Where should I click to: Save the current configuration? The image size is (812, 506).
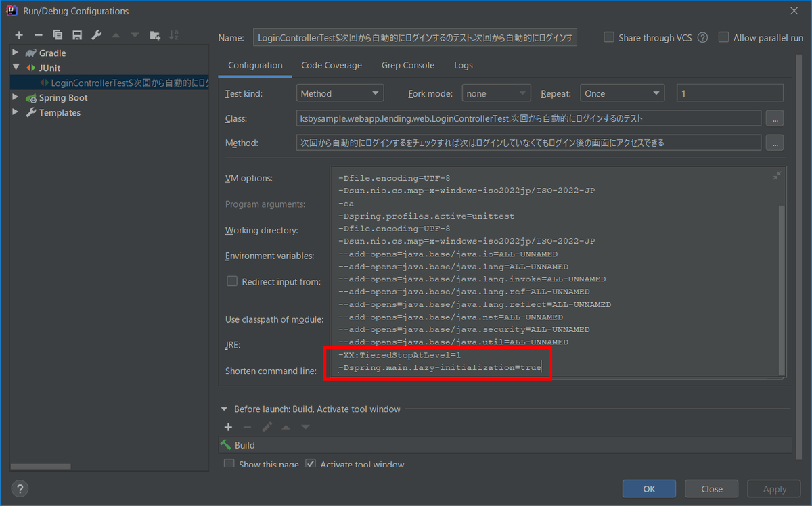pos(77,34)
